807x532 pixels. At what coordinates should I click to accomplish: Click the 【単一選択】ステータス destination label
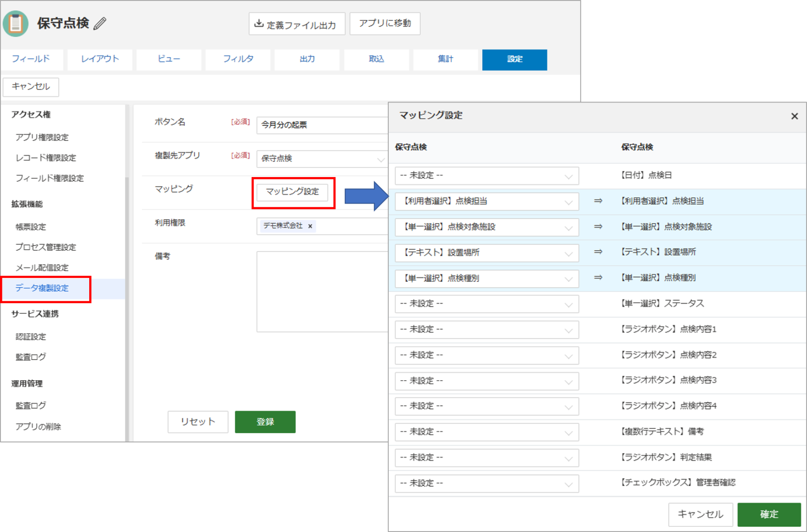662,304
